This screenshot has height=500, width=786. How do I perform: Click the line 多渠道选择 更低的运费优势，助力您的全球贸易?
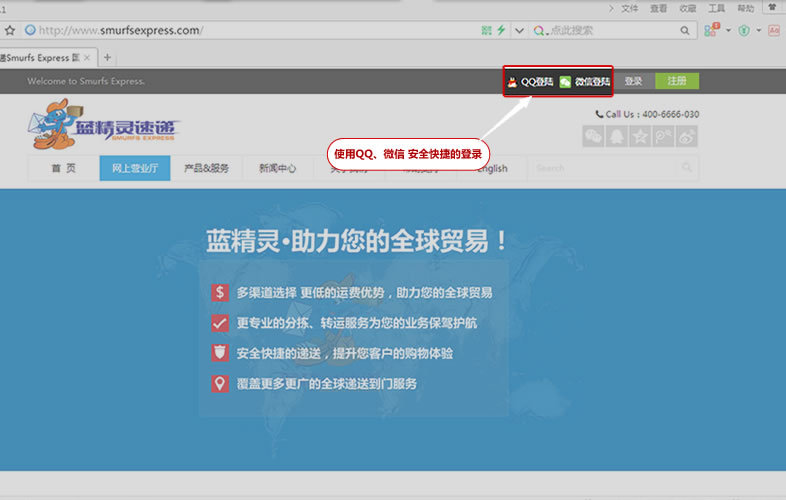point(364,293)
